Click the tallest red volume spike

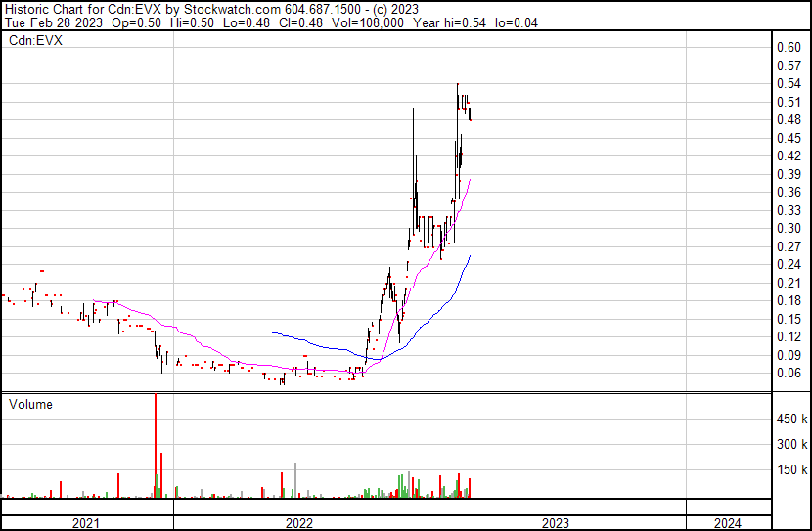pyautogui.click(x=156, y=446)
